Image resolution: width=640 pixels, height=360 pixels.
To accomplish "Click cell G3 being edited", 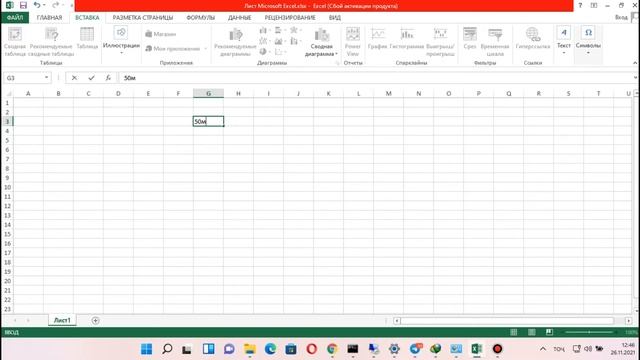I will 208,121.
